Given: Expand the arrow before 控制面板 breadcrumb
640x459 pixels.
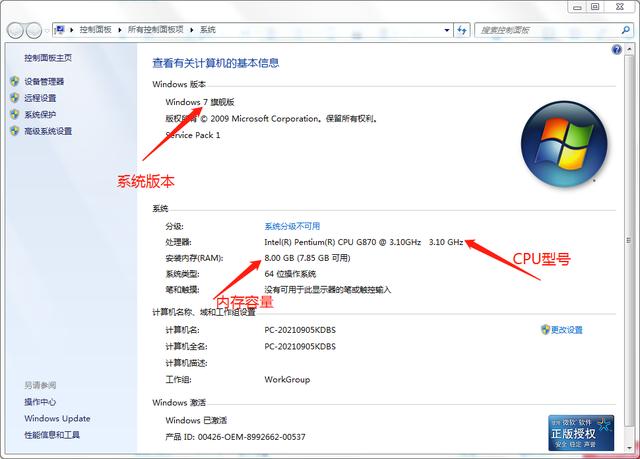Looking at the screenshot, I should click(x=72, y=30).
